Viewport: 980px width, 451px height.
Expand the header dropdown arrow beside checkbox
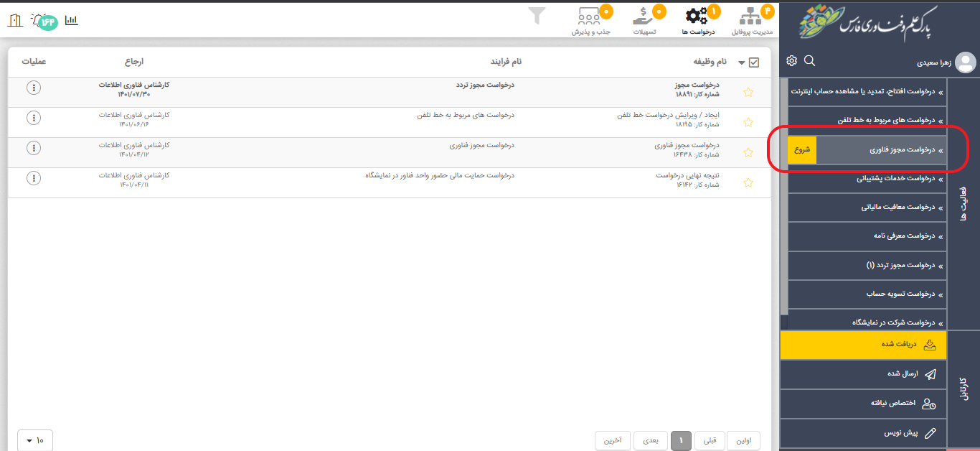coord(741,62)
